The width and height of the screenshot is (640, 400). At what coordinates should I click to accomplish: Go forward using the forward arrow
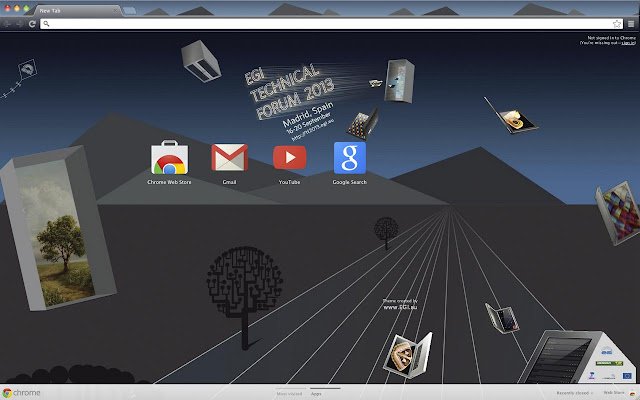pyautogui.click(x=19, y=24)
